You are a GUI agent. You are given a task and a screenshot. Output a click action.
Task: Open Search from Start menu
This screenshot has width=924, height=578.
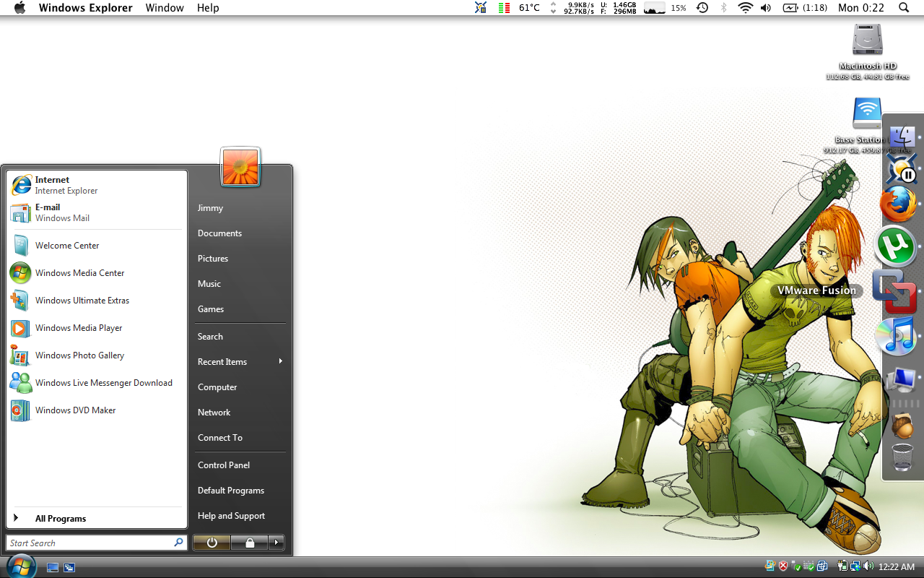coord(240,337)
